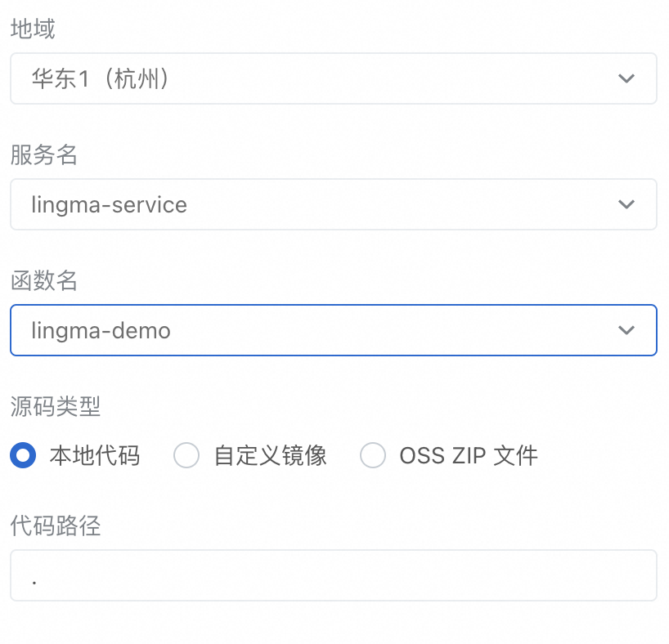Click the OSS ZIP 文件 label text
Image resolution: width=669 pixels, height=644 pixels.
(469, 455)
